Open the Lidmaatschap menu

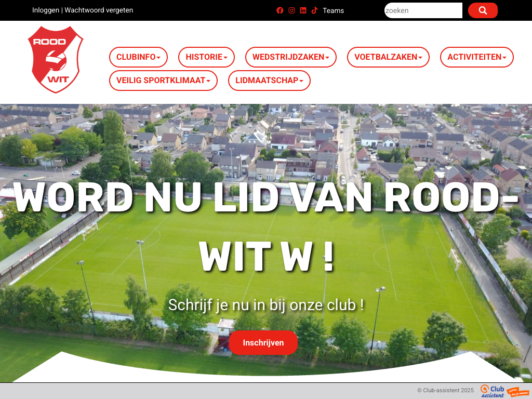[x=269, y=81]
